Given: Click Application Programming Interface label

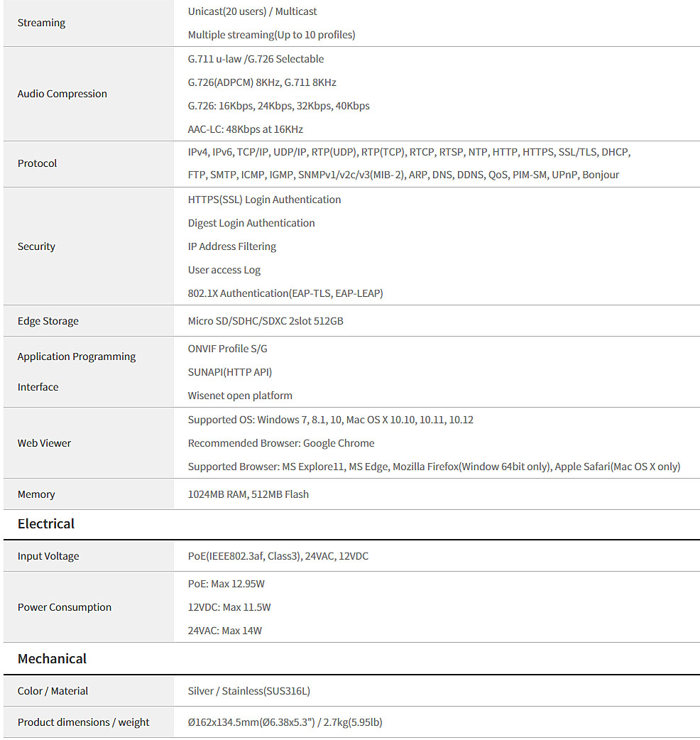Looking at the screenshot, I should [77, 371].
